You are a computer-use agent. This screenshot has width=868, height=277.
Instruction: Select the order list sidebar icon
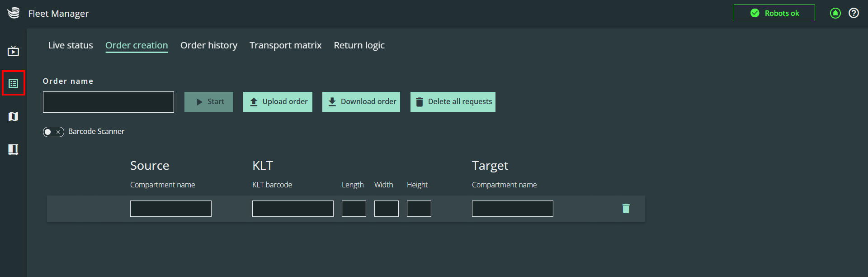13,83
